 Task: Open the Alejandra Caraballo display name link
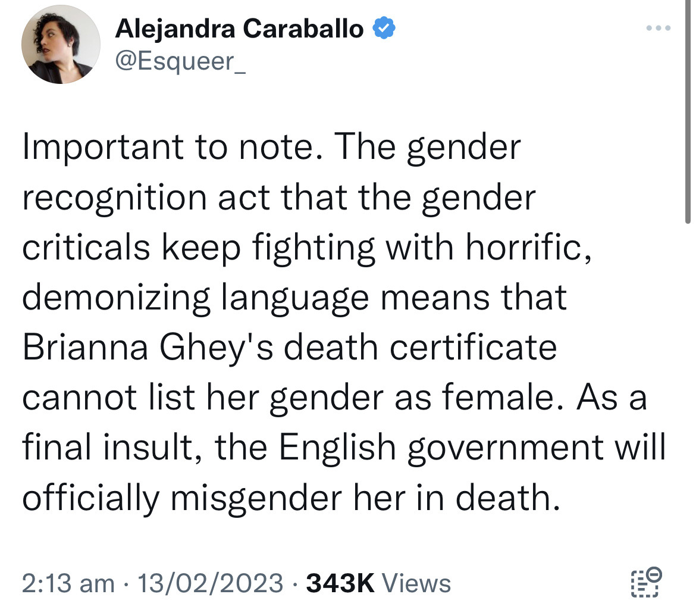coord(240,29)
